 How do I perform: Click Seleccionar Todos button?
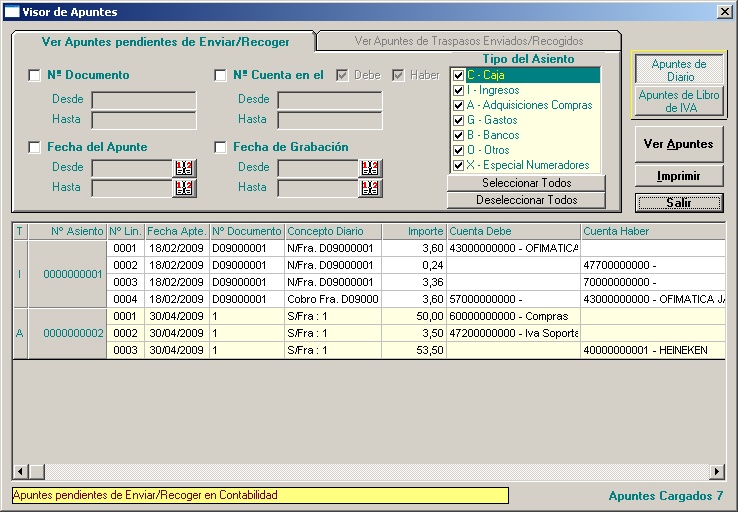point(526,183)
